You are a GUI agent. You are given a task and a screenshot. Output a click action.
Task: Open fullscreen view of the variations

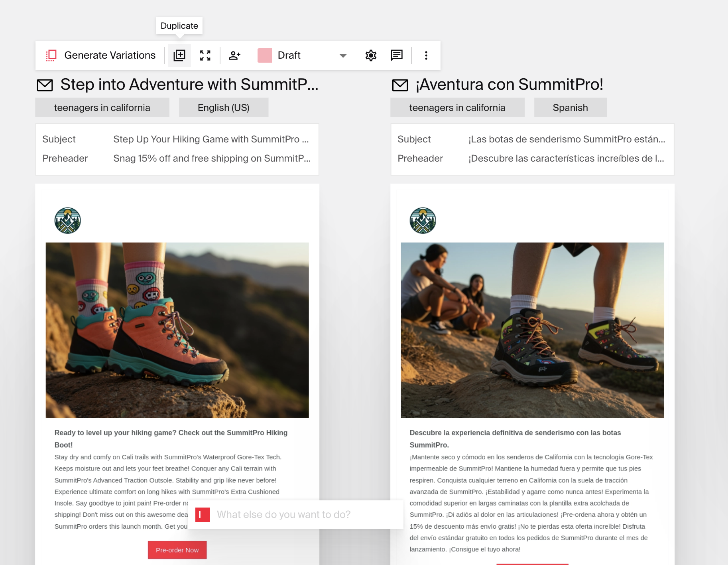tap(205, 55)
